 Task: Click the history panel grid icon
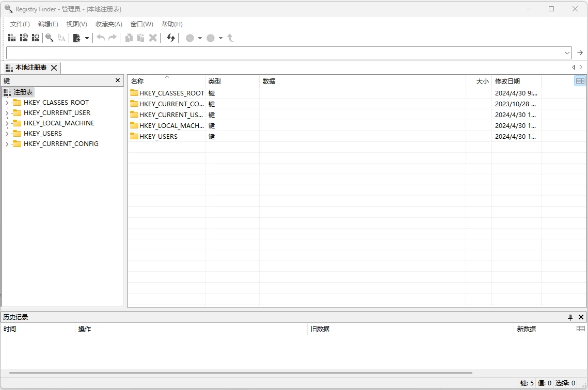pos(580,329)
